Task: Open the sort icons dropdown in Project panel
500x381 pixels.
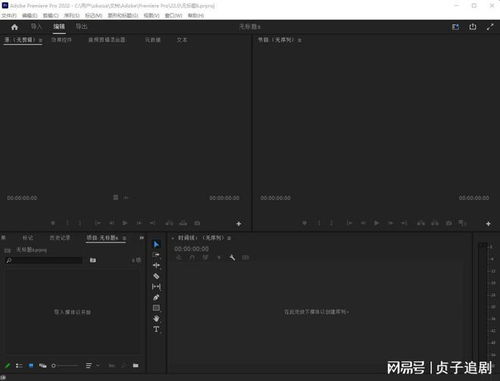Action: 92,366
